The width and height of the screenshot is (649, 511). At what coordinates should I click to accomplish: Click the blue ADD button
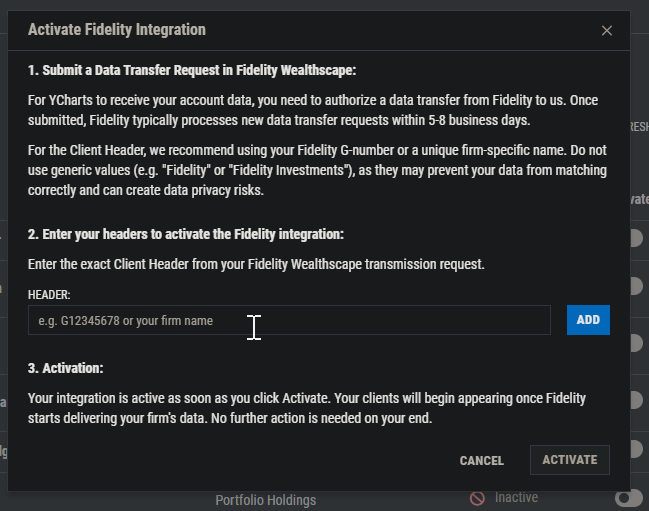[588, 320]
